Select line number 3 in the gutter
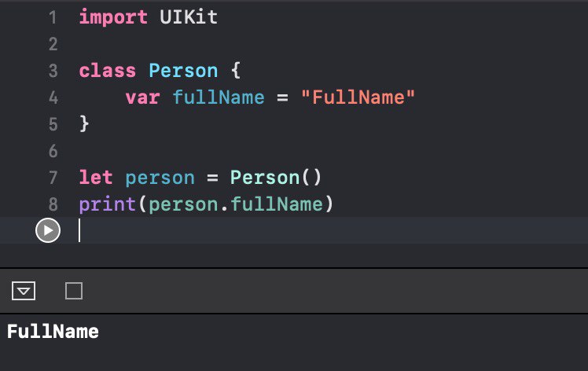Viewport: 588px width, 371px height. (x=52, y=71)
